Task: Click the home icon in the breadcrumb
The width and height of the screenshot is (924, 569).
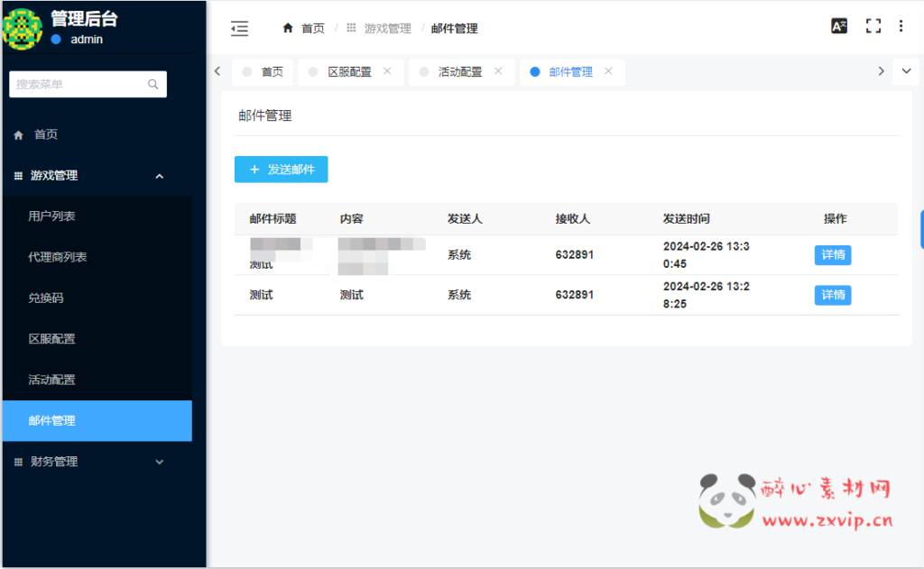Action: point(288,28)
